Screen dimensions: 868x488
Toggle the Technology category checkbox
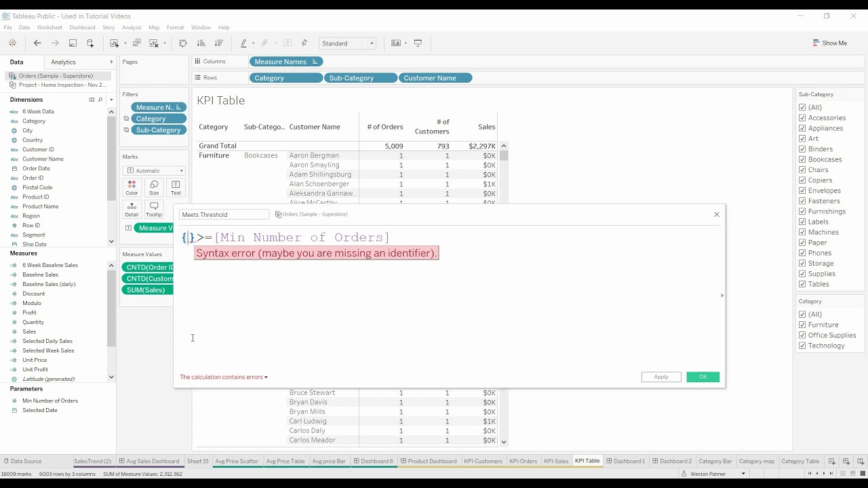[802, 346]
